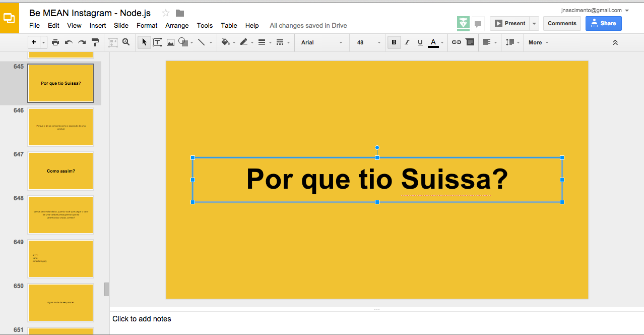This screenshot has height=335, width=644.
Task: Toggle bold formatting
Action: point(394,42)
